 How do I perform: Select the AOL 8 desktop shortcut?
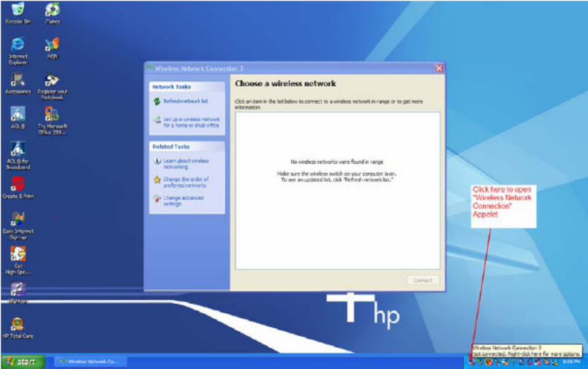18,117
